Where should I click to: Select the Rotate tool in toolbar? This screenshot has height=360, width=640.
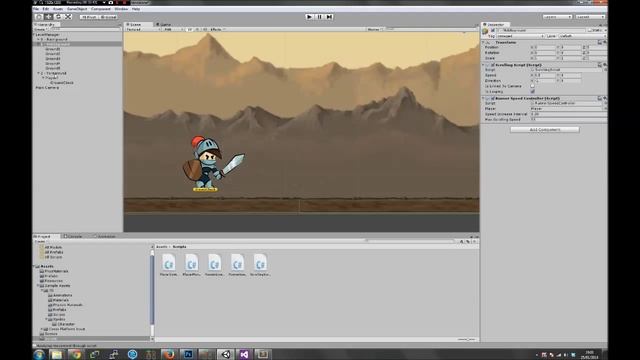tap(58, 17)
